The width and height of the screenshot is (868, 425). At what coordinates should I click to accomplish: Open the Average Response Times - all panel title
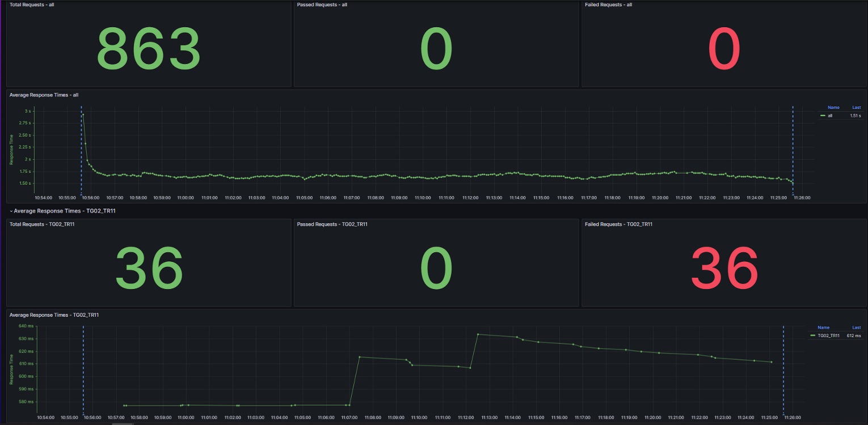pyautogui.click(x=44, y=95)
